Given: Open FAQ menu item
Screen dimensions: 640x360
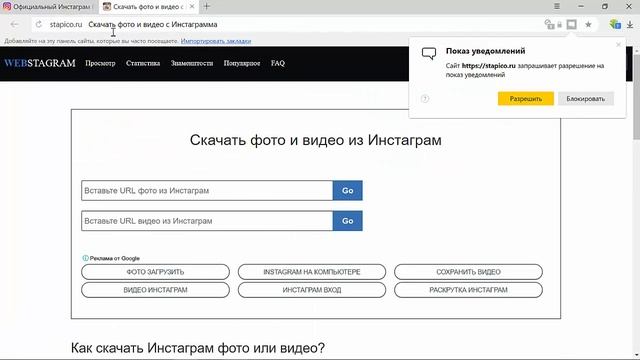Looking at the screenshot, I should [x=278, y=63].
